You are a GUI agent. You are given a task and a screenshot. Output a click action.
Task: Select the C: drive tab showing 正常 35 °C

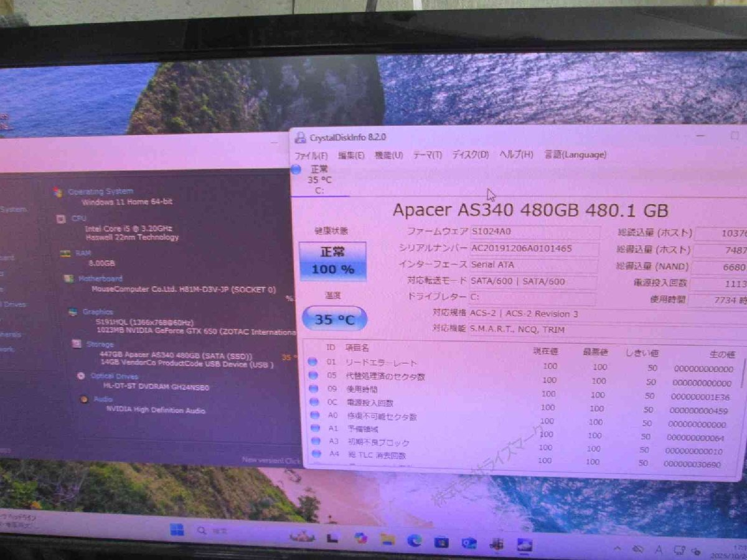point(319,179)
